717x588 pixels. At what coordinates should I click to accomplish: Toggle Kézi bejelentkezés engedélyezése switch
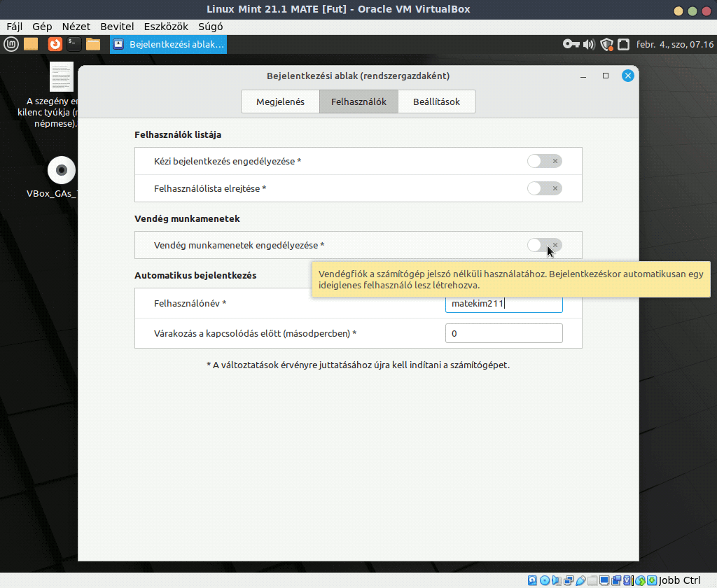coord(544,161)
